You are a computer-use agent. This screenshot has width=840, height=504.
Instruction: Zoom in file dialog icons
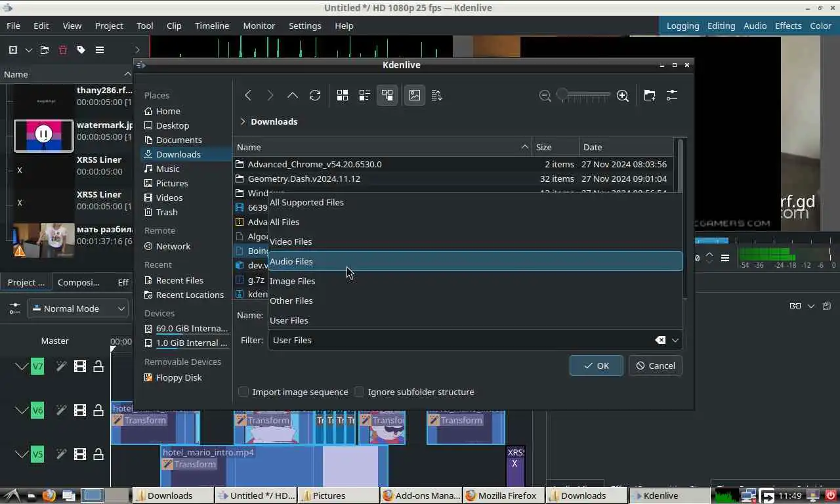tap(623, 96)
